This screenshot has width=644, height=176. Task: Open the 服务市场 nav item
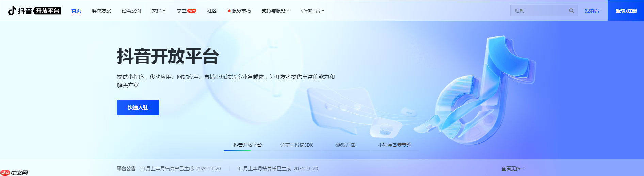tap(241, 11)
